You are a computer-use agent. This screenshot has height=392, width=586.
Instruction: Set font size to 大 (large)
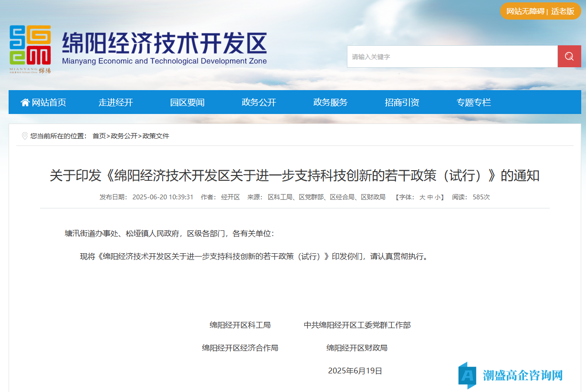(x=422, y=197)
